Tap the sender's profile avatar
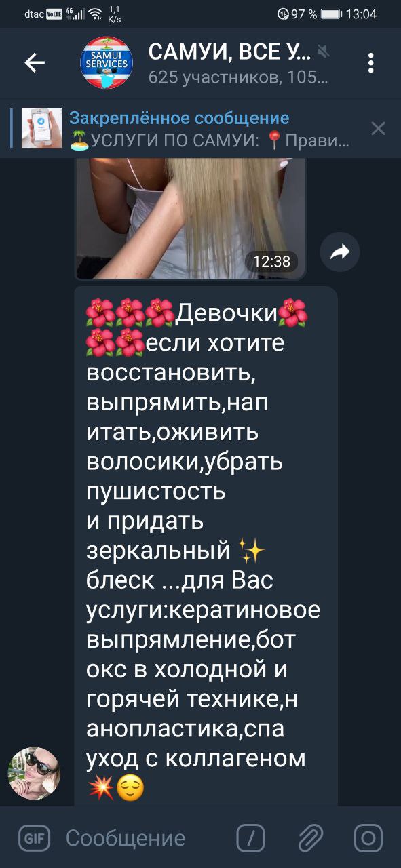 tap(34, 774)
